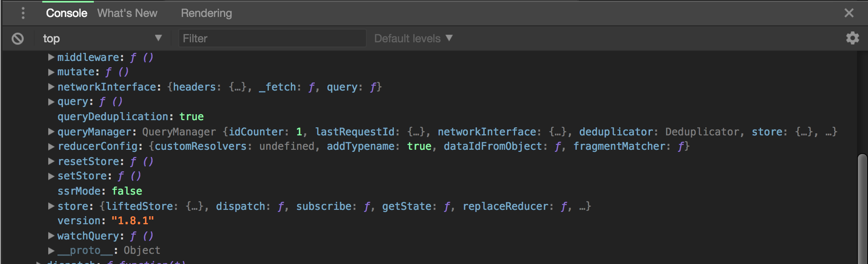868x264 pixels.
Task: Expand the watchQuery property
Action: [51, 236]
